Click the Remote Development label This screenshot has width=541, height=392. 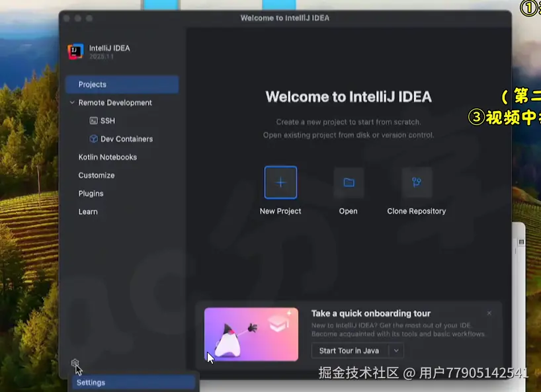pyautogui.click(x=115, y=102)
